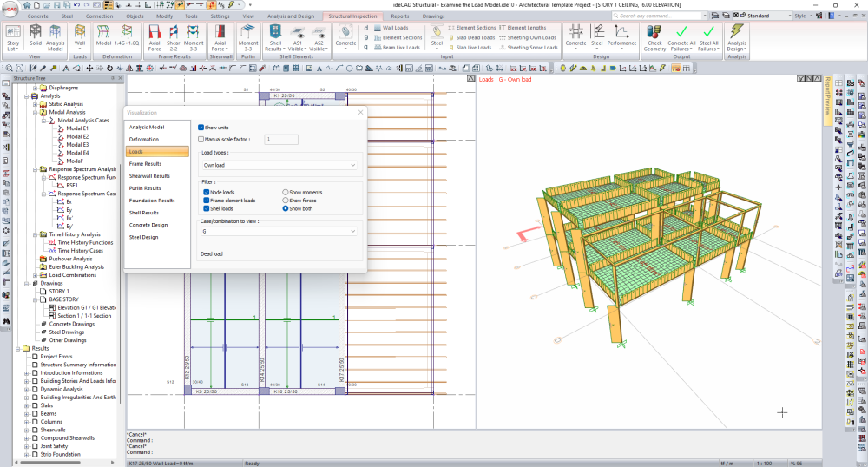This screenshot has height=467, width=868.
Task: Click the Shear 2-2 results icon
Action: 174,35
